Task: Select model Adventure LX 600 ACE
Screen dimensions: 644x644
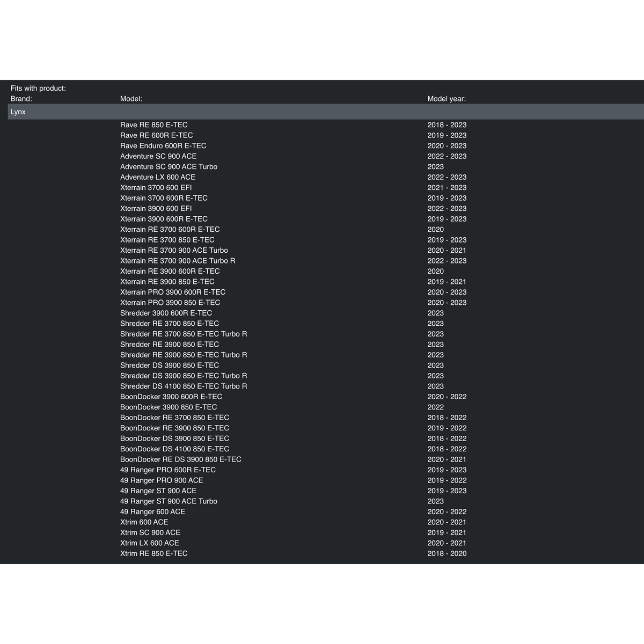Action: [158, 177]
